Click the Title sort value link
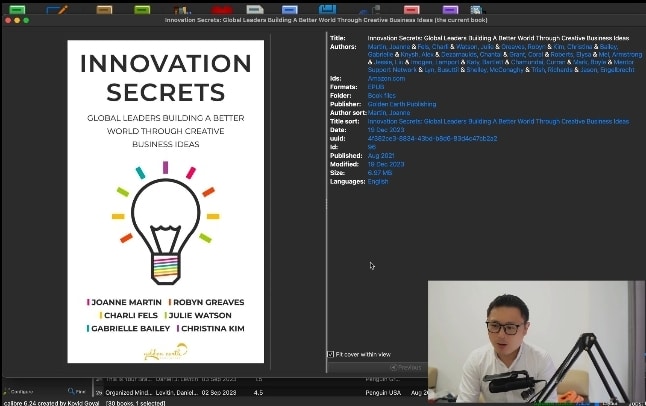Viewport: 646px width, 406px height. point(498,121)
